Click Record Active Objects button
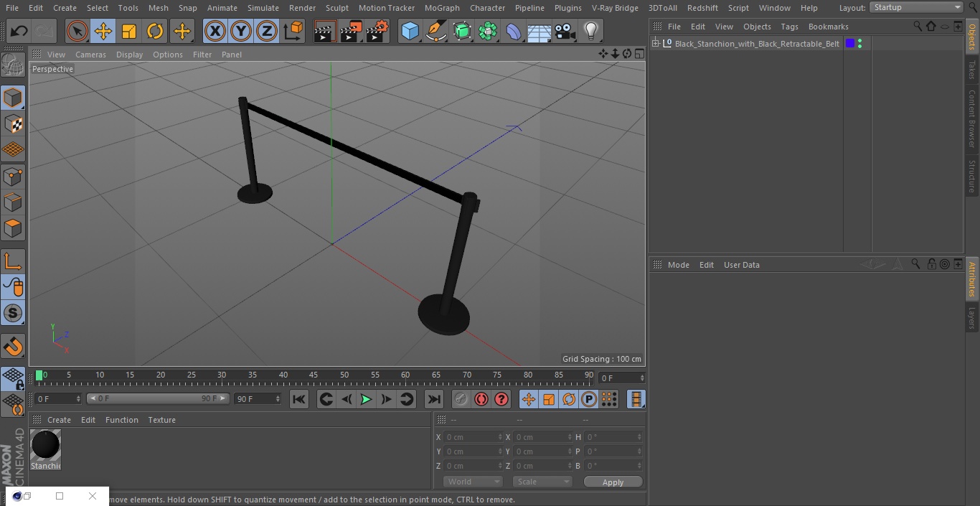Screen dimensions: 980x506 pos(461,399)
